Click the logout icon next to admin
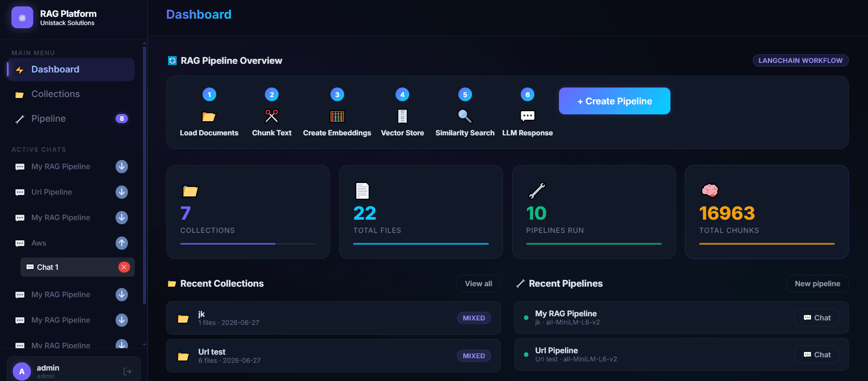 point(127,371)
